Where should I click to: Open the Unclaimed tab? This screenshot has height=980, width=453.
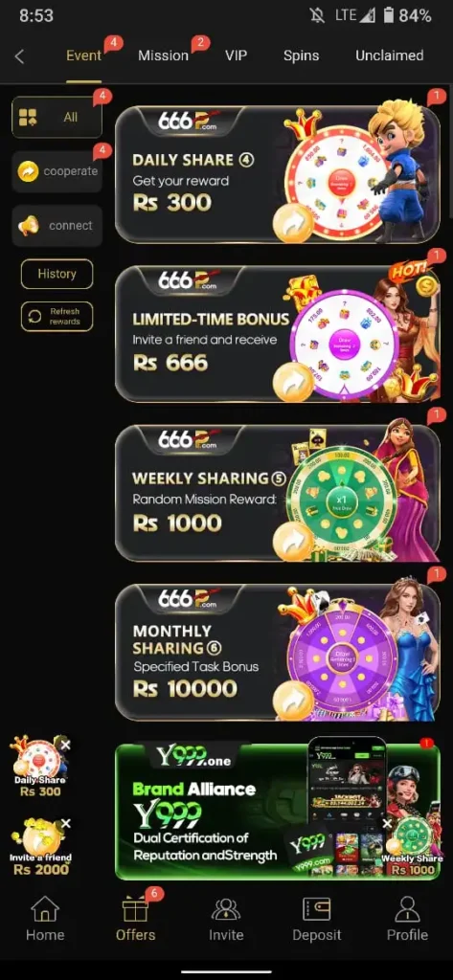coord(389,56)
